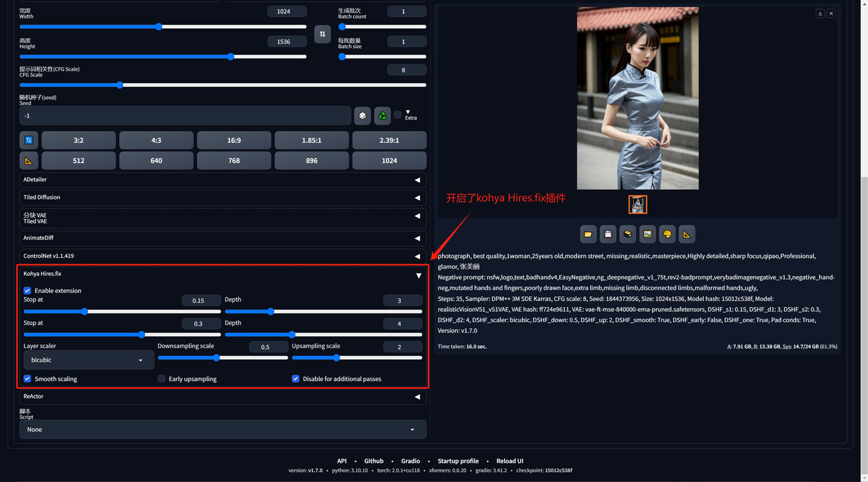Open the output images folder icon
Image resolution: width=868 pixels, height=482 pixels.
588,234
